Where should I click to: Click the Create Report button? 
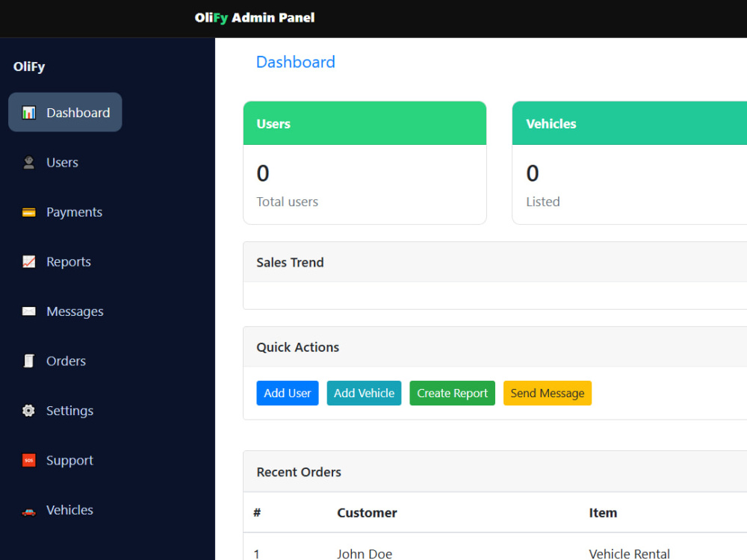tap(452, 393)
